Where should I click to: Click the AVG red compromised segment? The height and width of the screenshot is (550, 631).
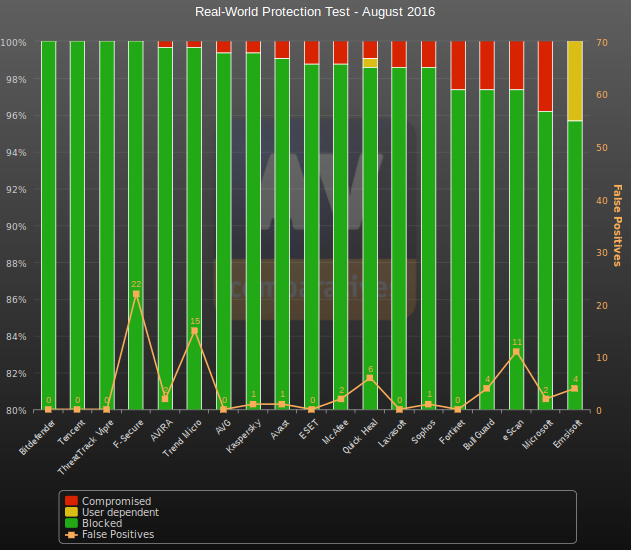(224, 47)
